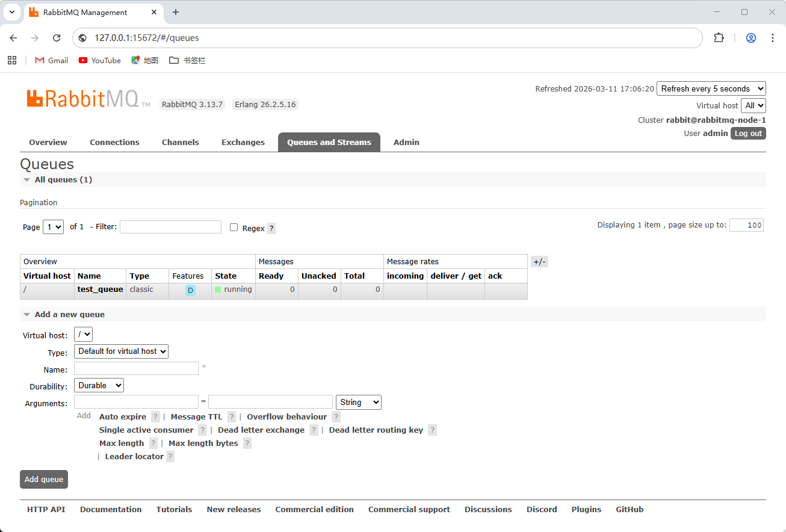Click the Add queue button
Screen dimensions: 786x532
coord(44,479)
